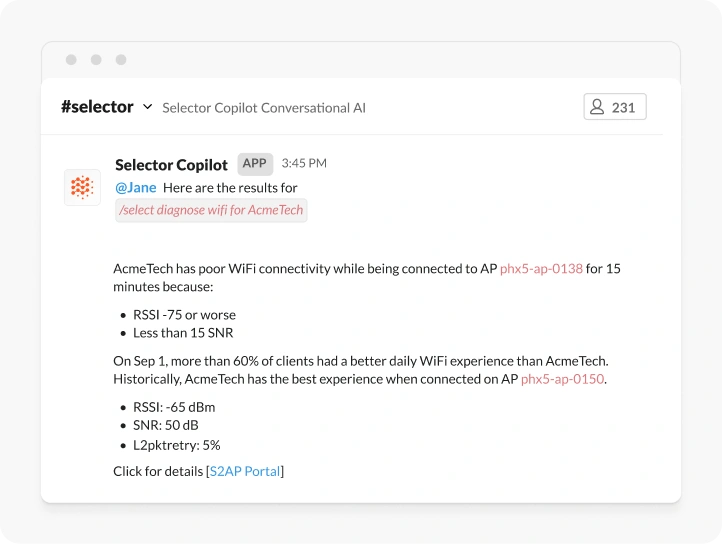Click the third gray window control dot
This screenshot has width=722, height=544.
[x=121, y=60]
